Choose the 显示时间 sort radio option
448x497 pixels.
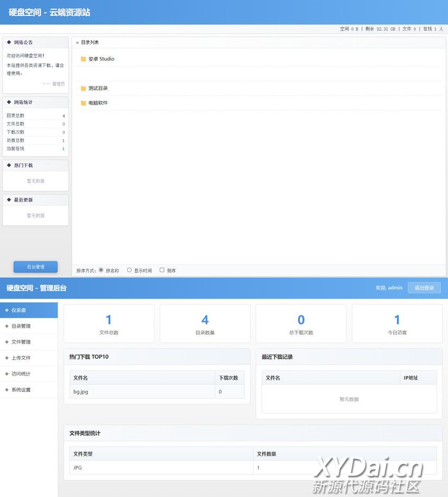click(x=129, y=270)
